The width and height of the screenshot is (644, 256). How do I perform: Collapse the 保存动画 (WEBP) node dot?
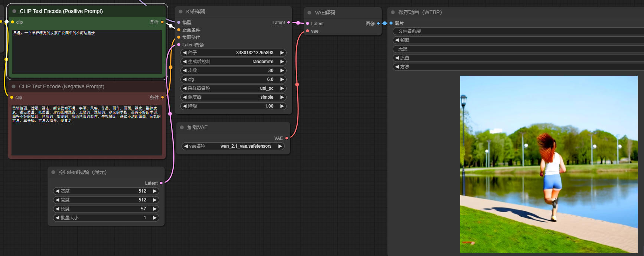tap(393, 12)
